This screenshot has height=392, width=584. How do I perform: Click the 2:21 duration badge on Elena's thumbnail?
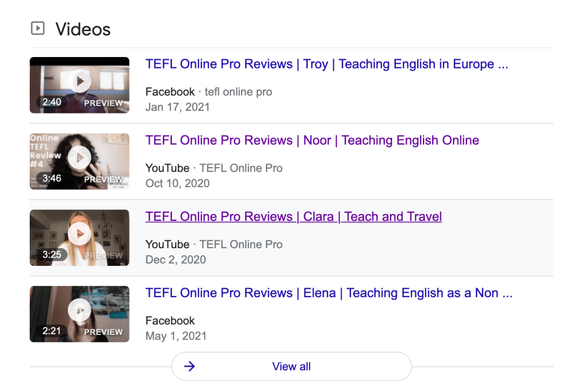[x=52, y=331]
